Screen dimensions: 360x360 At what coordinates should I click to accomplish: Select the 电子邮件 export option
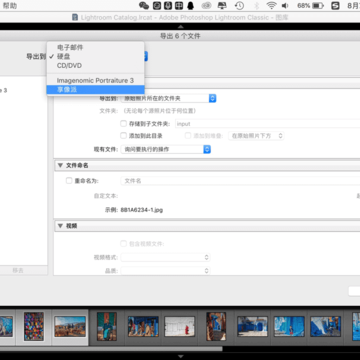(x=95, y=47)
